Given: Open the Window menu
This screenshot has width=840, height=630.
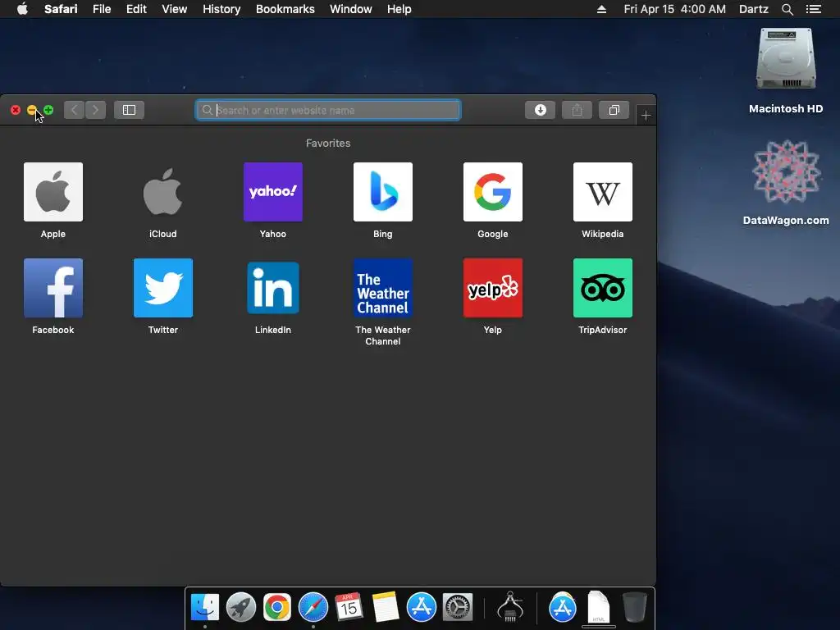Looking at the screenshot, I should click(350, 9).
